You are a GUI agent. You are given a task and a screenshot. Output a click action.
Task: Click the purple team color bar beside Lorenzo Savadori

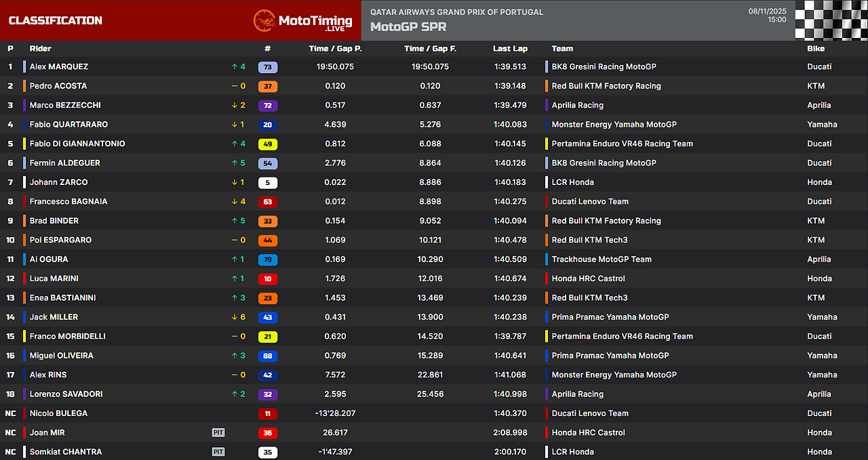point(25,394)
